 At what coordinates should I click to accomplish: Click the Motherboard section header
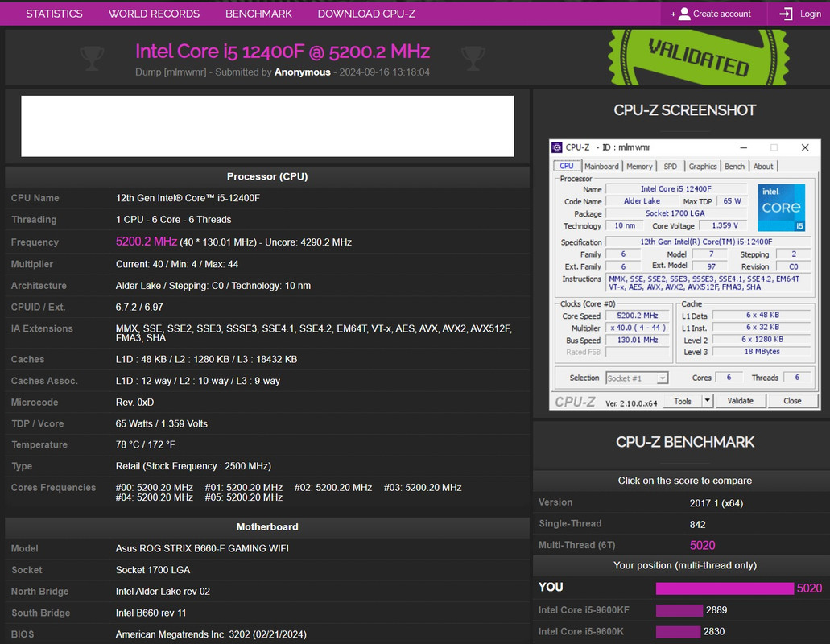tap(267, 527)
